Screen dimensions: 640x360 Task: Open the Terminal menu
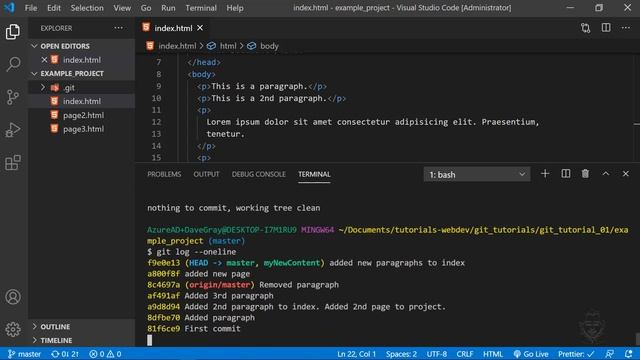point(201,8)
